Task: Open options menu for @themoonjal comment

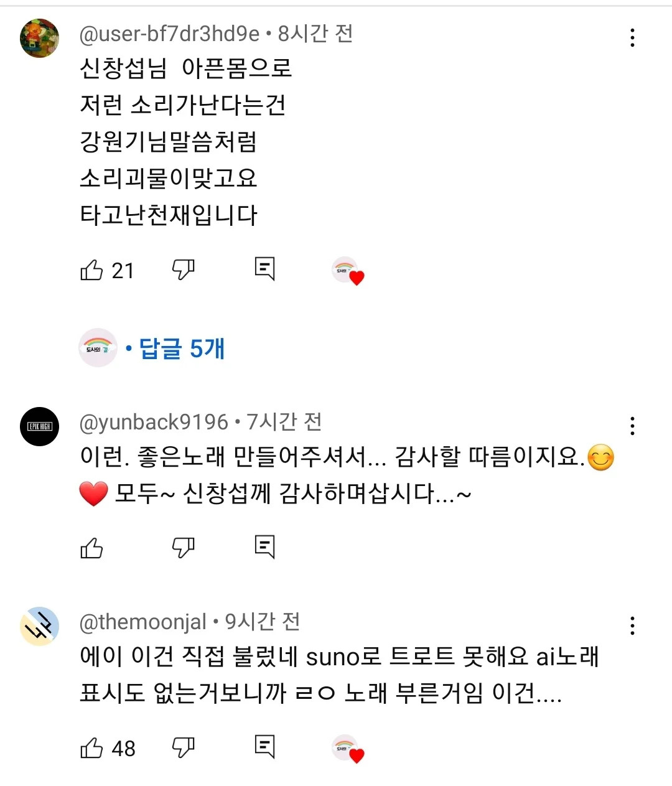Action: pos(632,625)
